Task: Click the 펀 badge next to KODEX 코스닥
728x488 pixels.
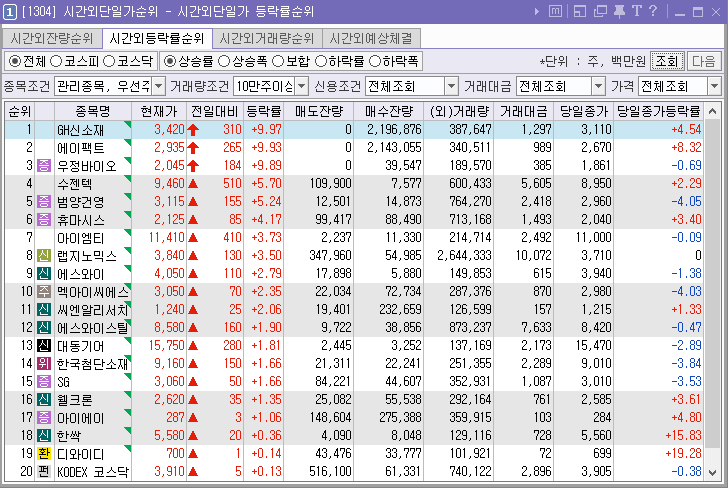Action: click(x=44, y=472)
